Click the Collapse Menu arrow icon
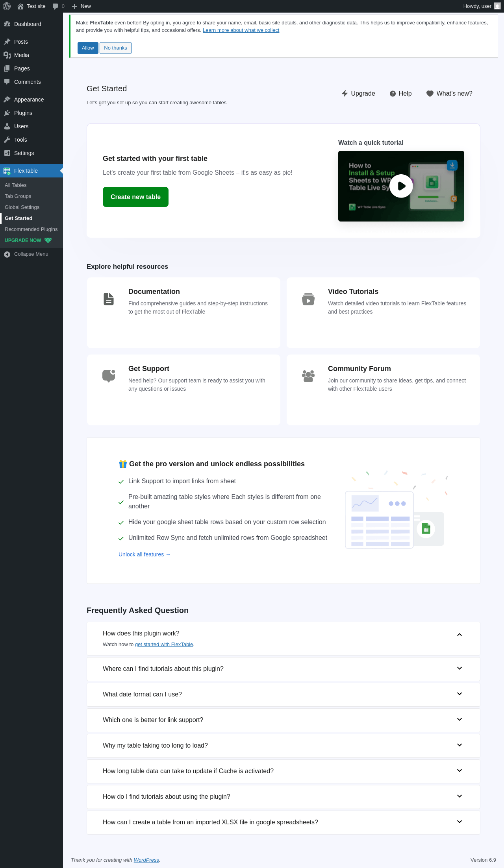The height and width of the screenshot is (868, 504). tap(7, 254)
